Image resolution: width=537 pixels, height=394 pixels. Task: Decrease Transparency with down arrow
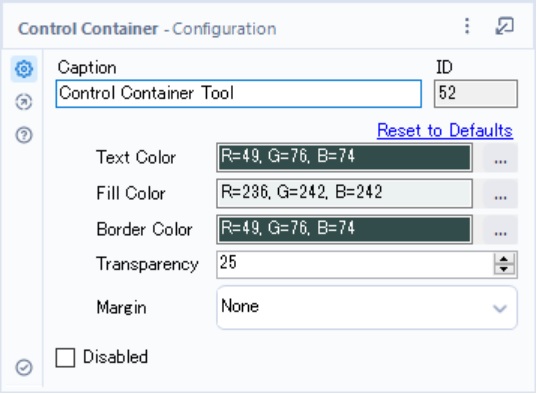pos(504,269)
